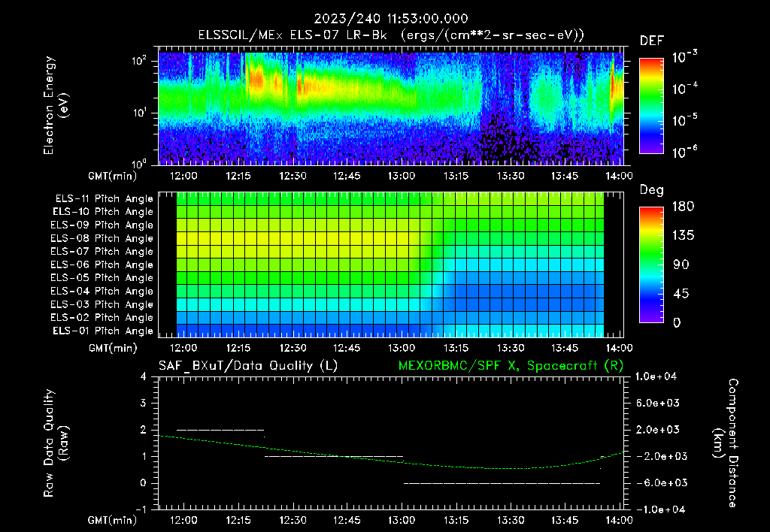The image size is (770, 532).
Task: Click the yellow ELS-08 pitch angle cell near 12:30
Action: (298, 238)
